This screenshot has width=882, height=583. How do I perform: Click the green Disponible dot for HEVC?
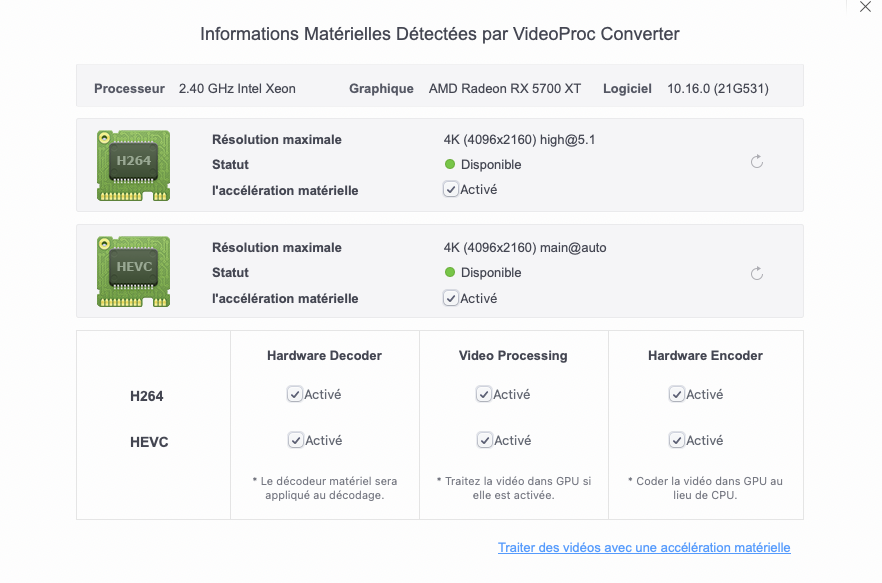[x=450, y=273]
